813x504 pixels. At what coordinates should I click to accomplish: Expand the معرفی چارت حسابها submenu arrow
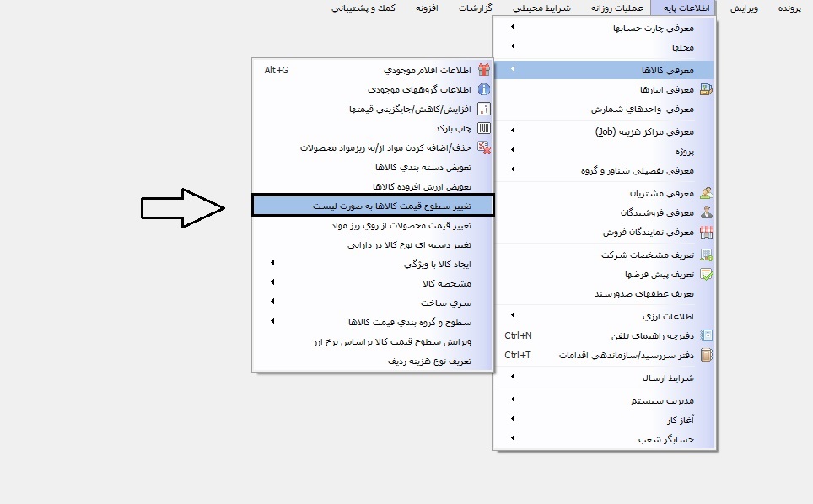pyautogui.click(x=513, y=28)
